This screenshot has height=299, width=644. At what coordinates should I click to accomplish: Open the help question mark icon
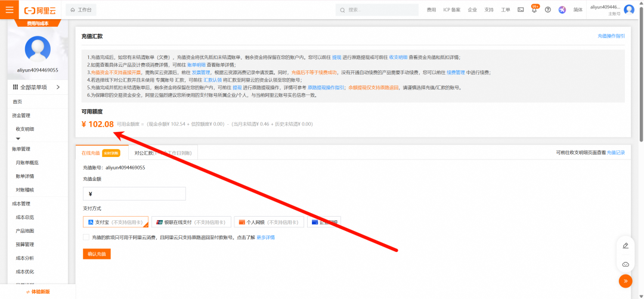tap(547, 10)
